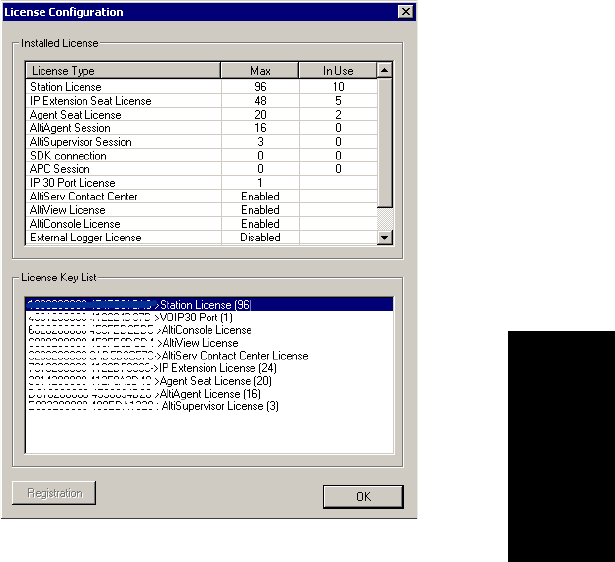Select the Station License (96) key entry
The width and height of the screenshot is (615, 562).
[209, 305]
